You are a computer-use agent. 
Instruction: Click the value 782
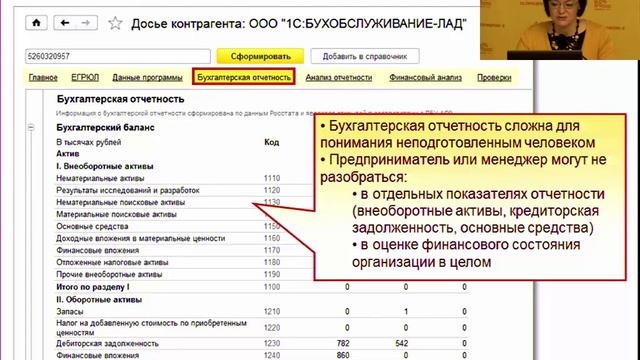pos(343,344)
